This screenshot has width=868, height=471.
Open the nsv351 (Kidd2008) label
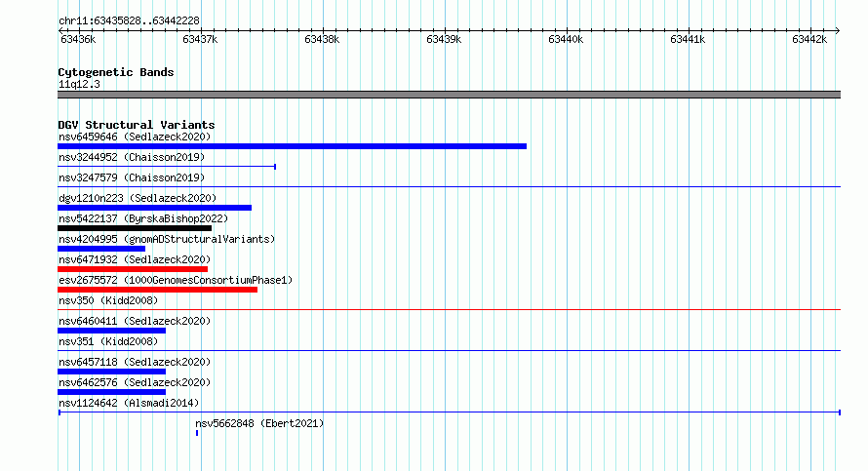[108, 341]
